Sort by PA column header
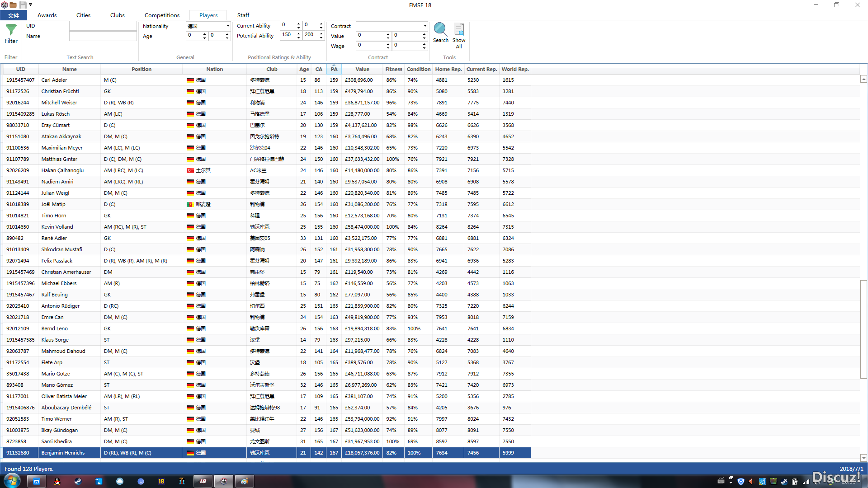This screenshot has width=868, height=488. [x=334, y=69]
